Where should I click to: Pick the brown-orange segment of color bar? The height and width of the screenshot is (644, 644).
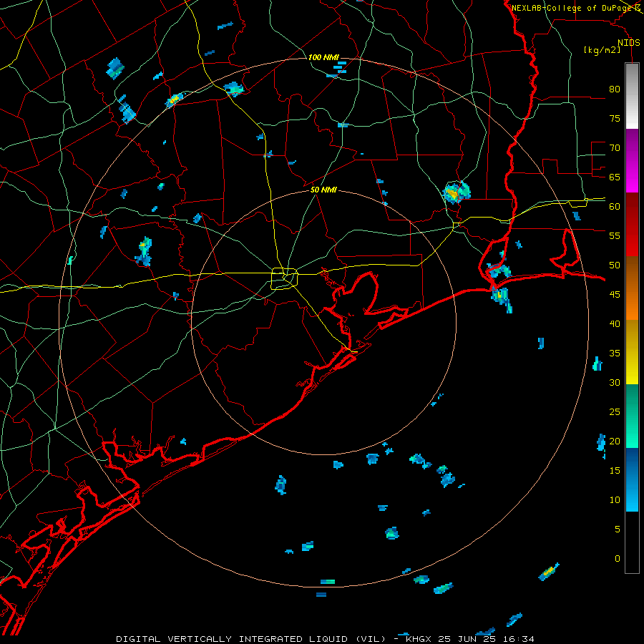(632, 288)
